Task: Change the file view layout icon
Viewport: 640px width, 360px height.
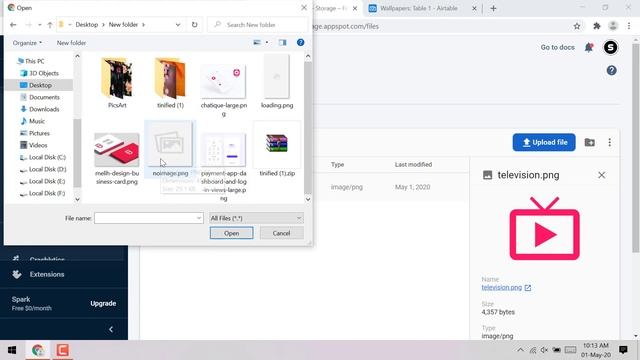Action: tap(257, 42)
